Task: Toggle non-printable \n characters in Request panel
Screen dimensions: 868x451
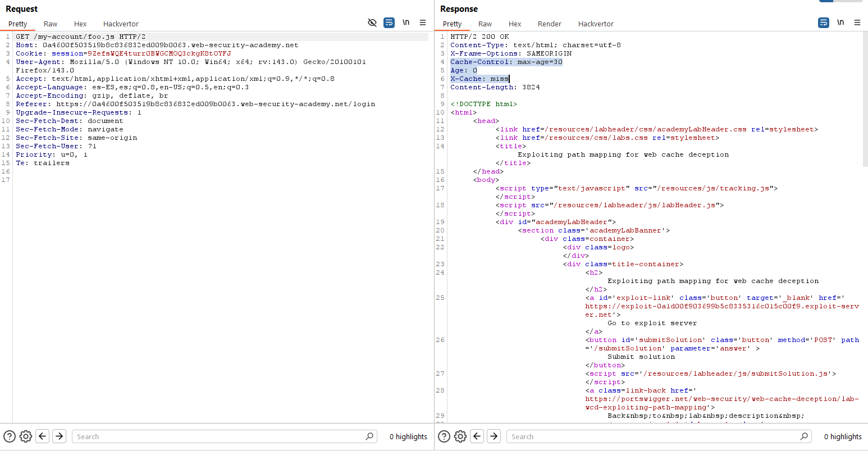Action: click(x=406, y=22)
